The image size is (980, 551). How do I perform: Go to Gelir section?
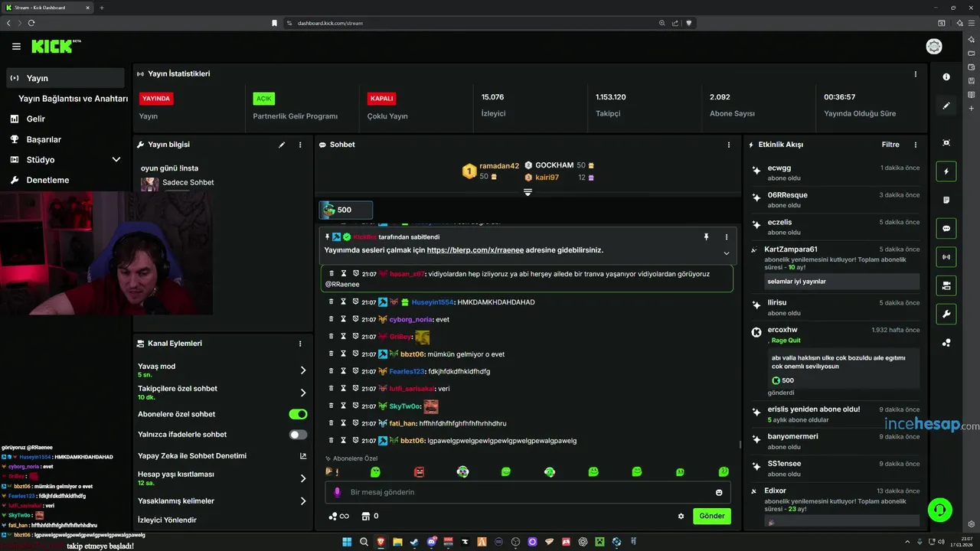point(35,119)
